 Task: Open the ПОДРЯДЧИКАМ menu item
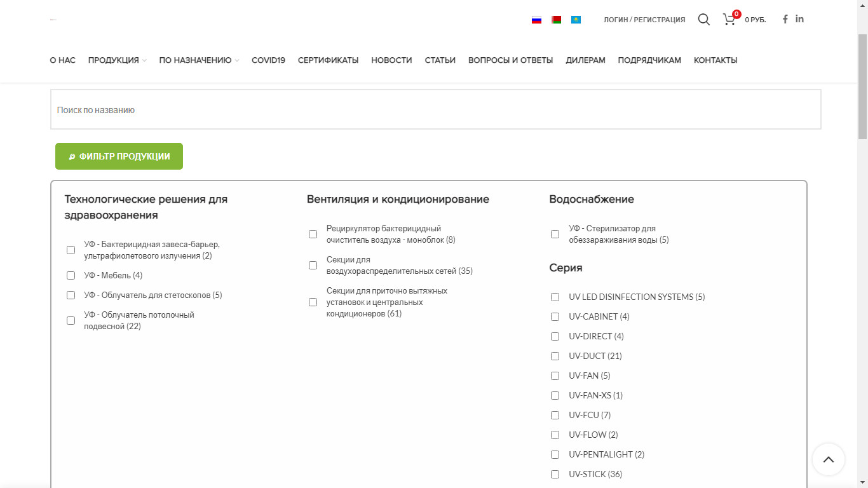pyautogui.click(x=649, y=60)
